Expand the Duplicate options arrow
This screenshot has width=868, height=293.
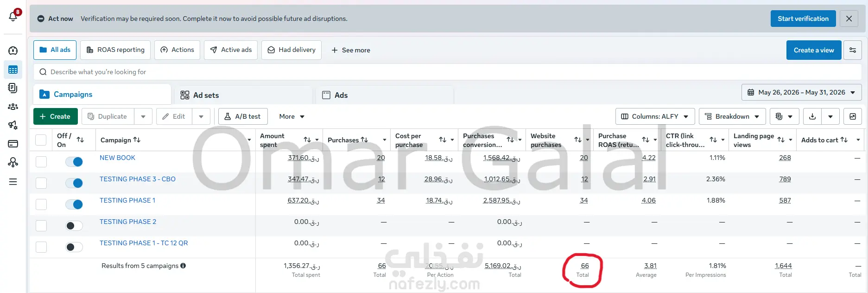click(143, 116)
